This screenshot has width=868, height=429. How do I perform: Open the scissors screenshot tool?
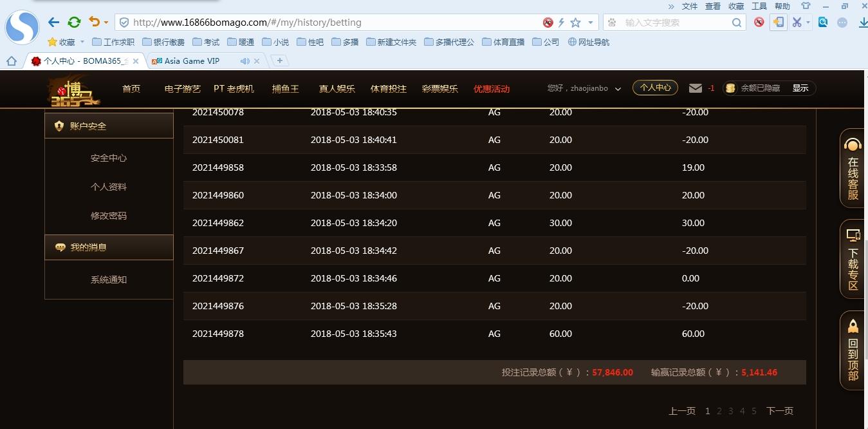797,23
